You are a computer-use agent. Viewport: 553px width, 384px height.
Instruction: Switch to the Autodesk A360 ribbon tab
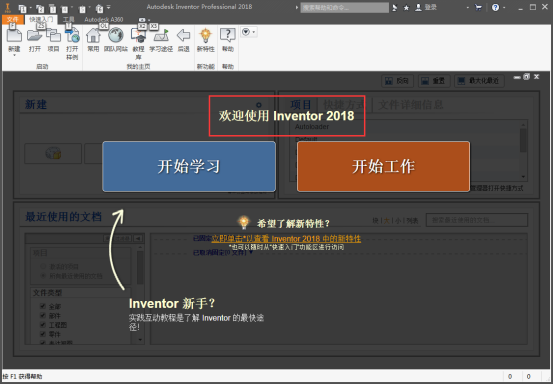coord(104,20)
